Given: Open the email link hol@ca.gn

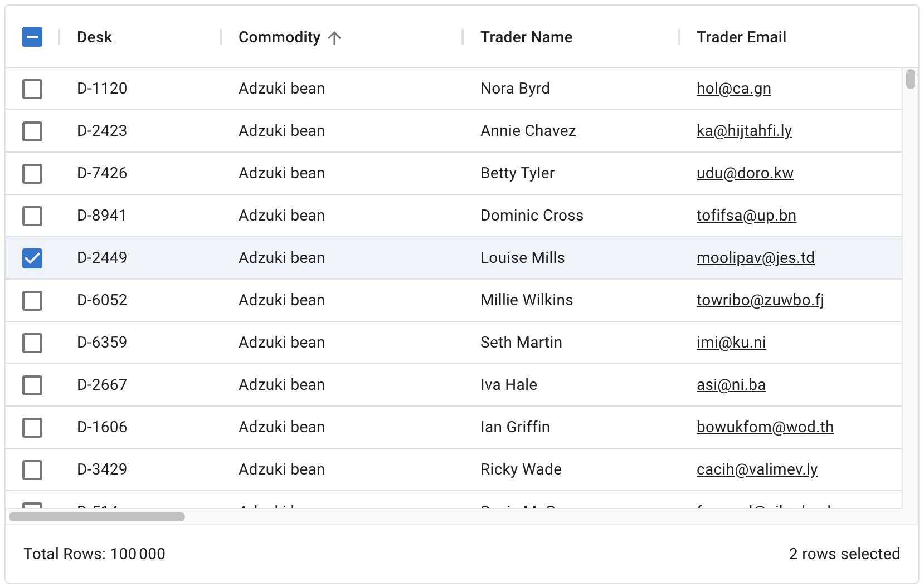Looking at the screenshot, I should (x=733, y=89).
